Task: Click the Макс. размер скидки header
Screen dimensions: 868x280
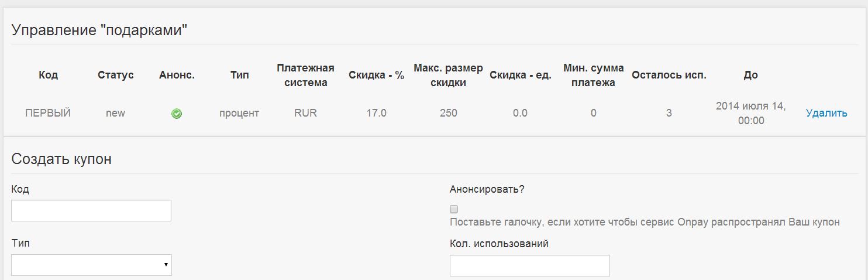Action: point(448,75)
